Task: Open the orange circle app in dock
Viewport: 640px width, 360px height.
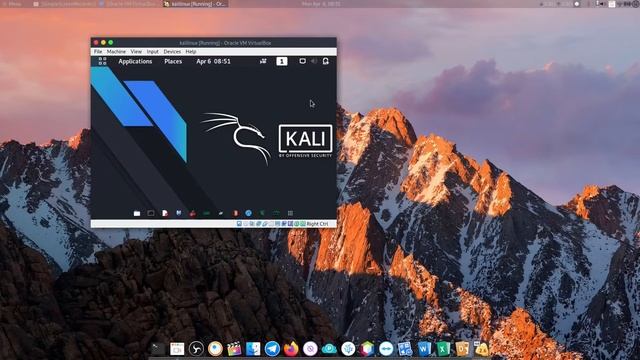Action: click(x=215, y=349)
